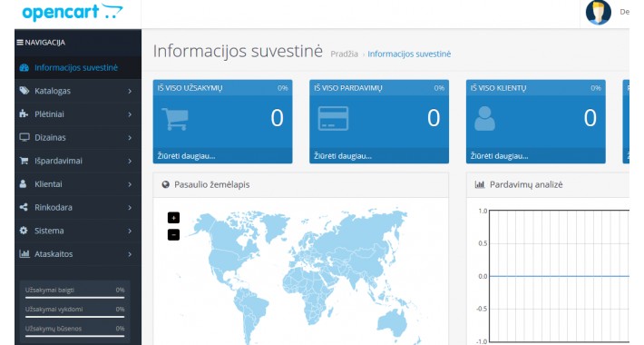The height and width of the screenshot is (345, 644).
Task: Expand the Plėtiniai menu chevron
Action: click(130, 114)
